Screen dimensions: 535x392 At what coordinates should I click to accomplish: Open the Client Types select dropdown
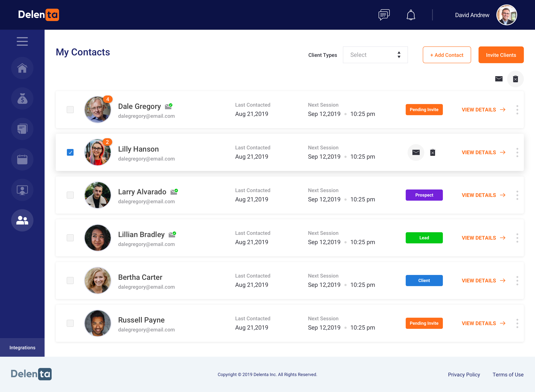pyautogui.click(x=375, y=55)
